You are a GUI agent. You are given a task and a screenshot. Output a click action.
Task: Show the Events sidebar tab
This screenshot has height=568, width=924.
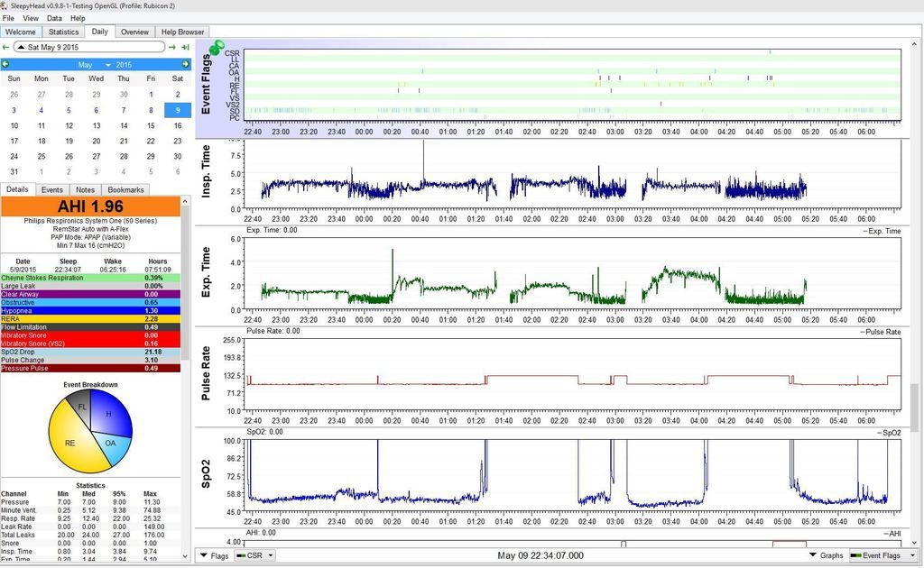[x=51, y=189]
